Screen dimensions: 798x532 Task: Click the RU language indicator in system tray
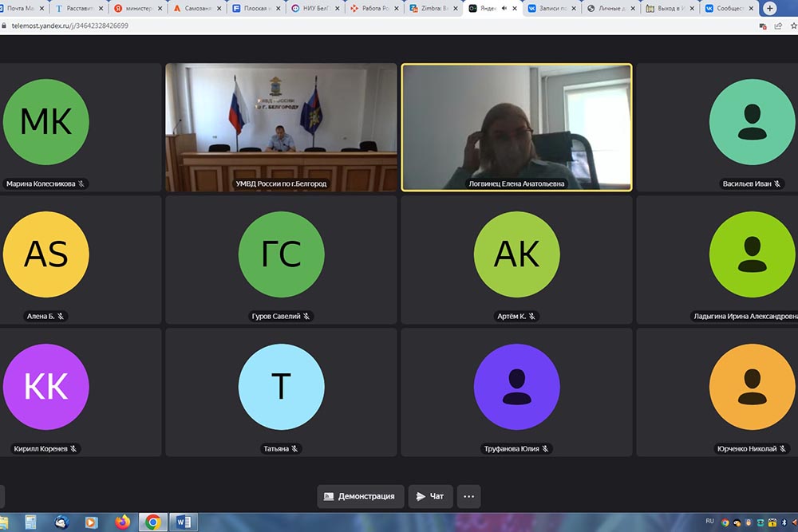[x=709, y=522]
